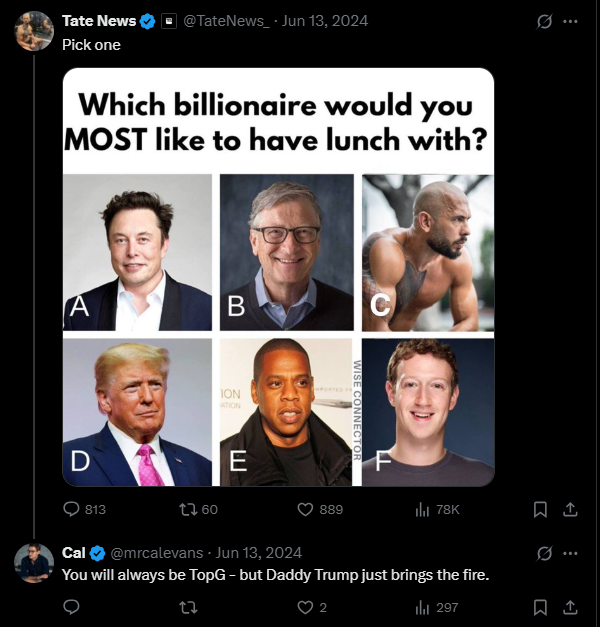Share Cal's comment
This screenshot has height=627, width=600.
pyautogui.click(x=570, y=607)
